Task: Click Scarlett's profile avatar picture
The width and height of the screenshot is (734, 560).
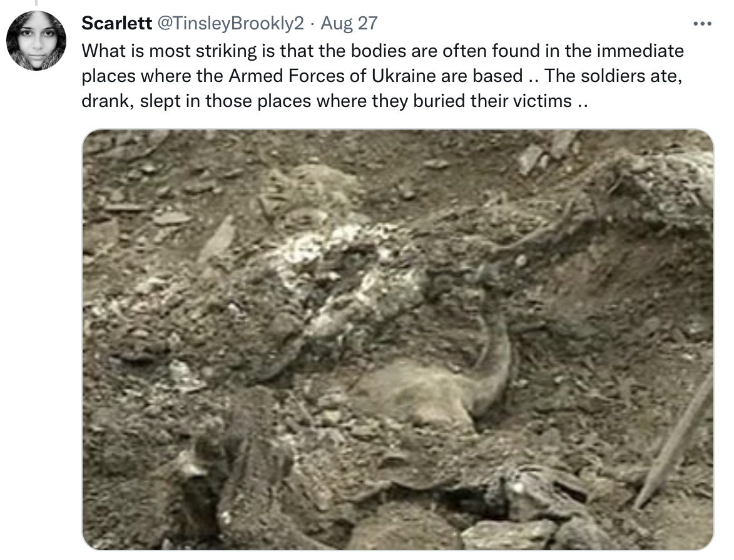Action: (36, 41)
